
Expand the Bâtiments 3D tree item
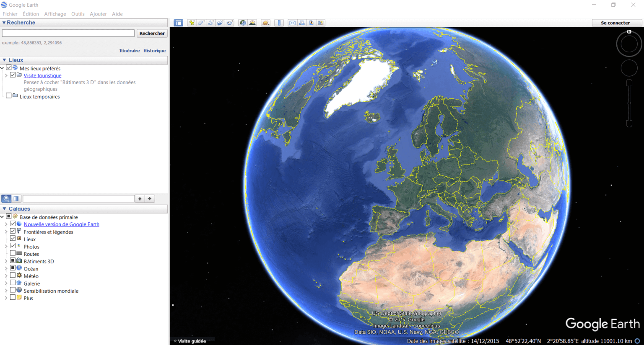(x=7, y=261)
